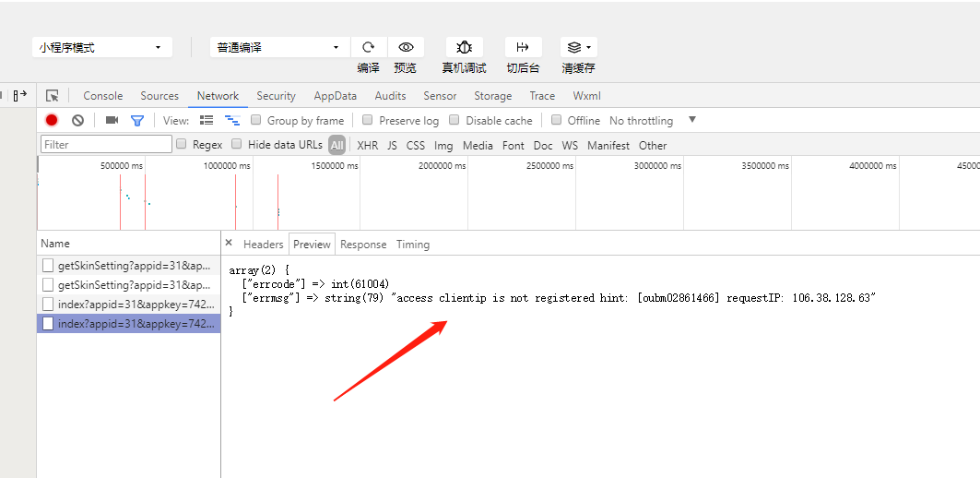The image size is (980, 478).
Task: Toggle the simulator panel icon at far left
Action: click(20, 95)
